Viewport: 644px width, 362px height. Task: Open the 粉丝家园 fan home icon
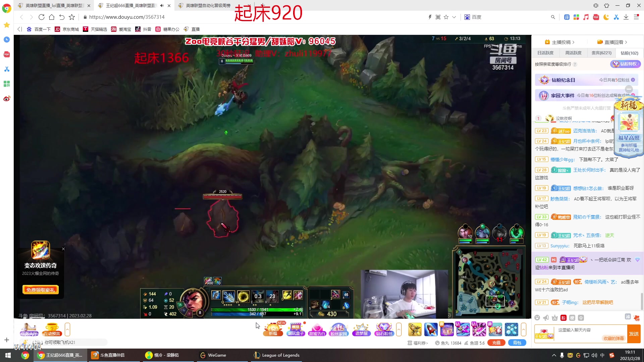coord(339,329)
